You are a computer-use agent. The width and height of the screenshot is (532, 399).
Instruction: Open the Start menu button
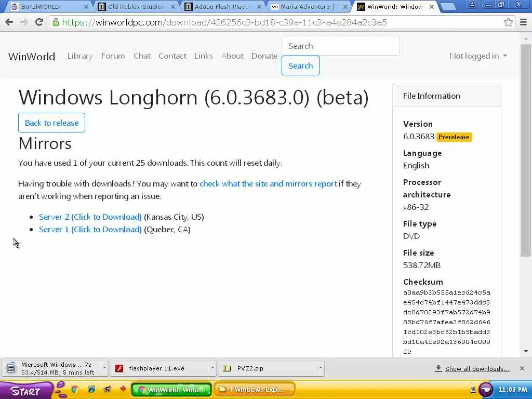point(25,390)
